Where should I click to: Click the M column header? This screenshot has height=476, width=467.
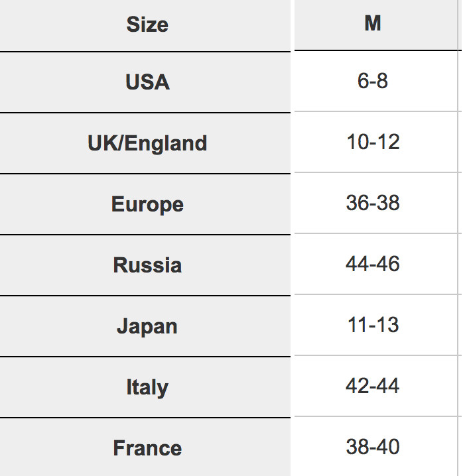(x=373, y=24)
